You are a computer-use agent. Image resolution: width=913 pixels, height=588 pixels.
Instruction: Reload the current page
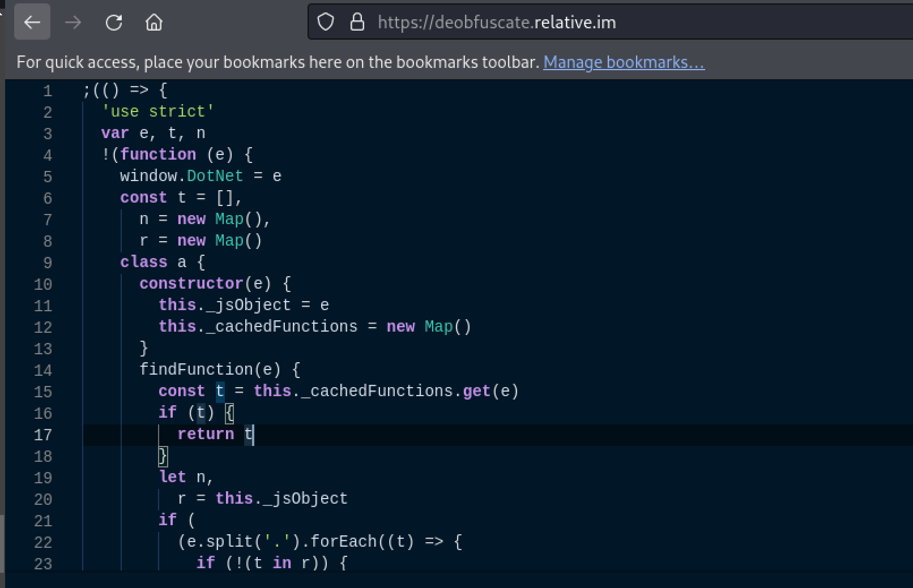(x=114, y=23)
